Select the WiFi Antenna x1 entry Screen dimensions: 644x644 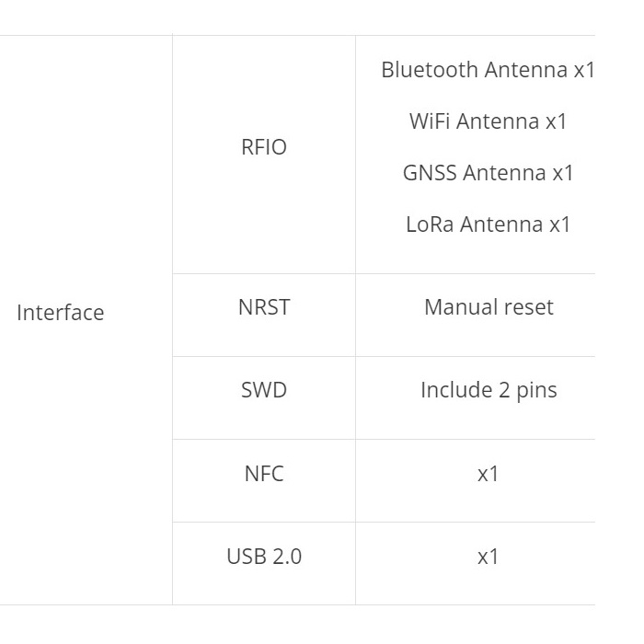pyautogui.click(x=488, y=121)
